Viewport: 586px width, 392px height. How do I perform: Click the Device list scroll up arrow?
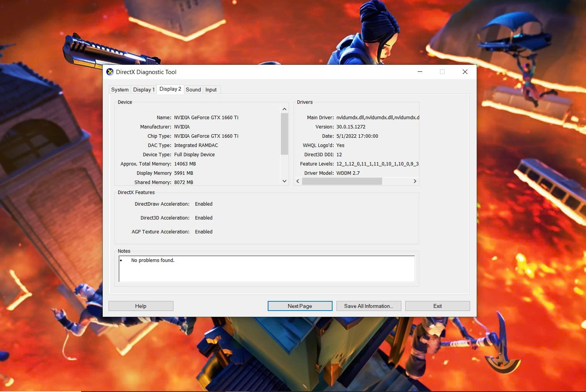point(285,109)
